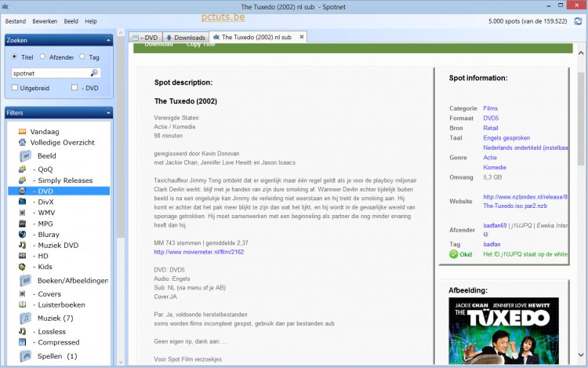Click the refresh spots icon at top right
This screenshot has height=368, width=588.
578,21
